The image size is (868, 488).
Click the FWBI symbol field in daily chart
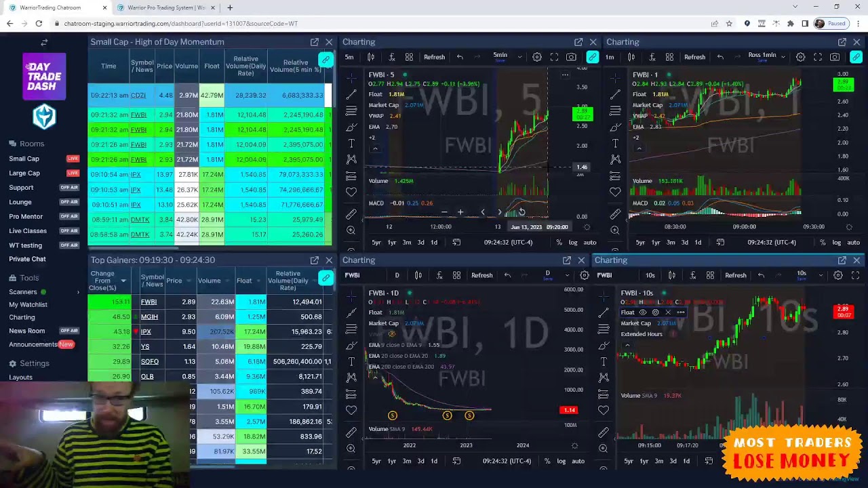352,275
